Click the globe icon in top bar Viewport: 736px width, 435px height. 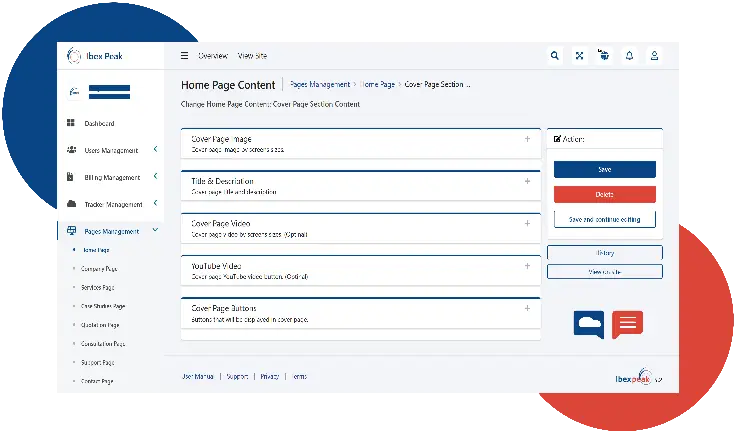[x=604, y=55]
